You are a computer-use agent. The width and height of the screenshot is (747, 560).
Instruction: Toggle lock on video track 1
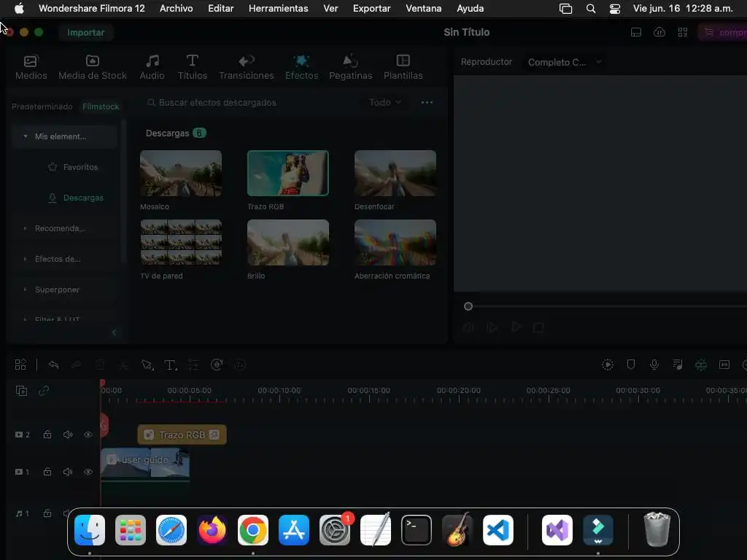point(47,472)
